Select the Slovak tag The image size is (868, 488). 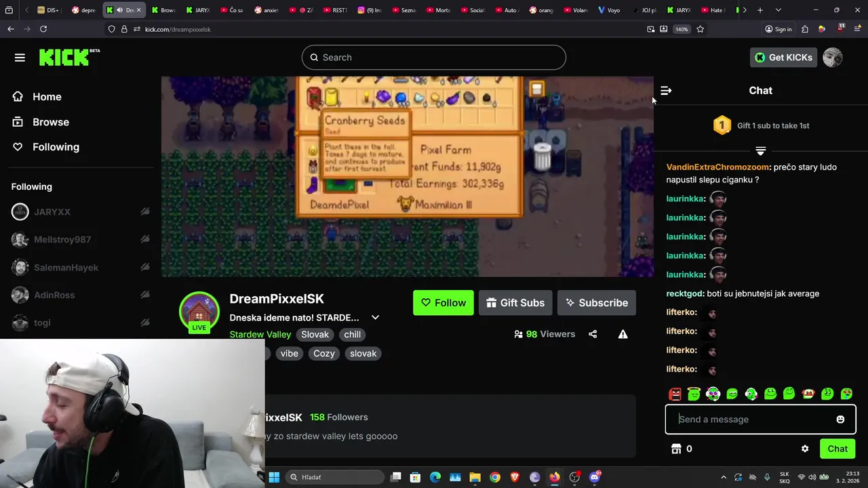point(315,334)
